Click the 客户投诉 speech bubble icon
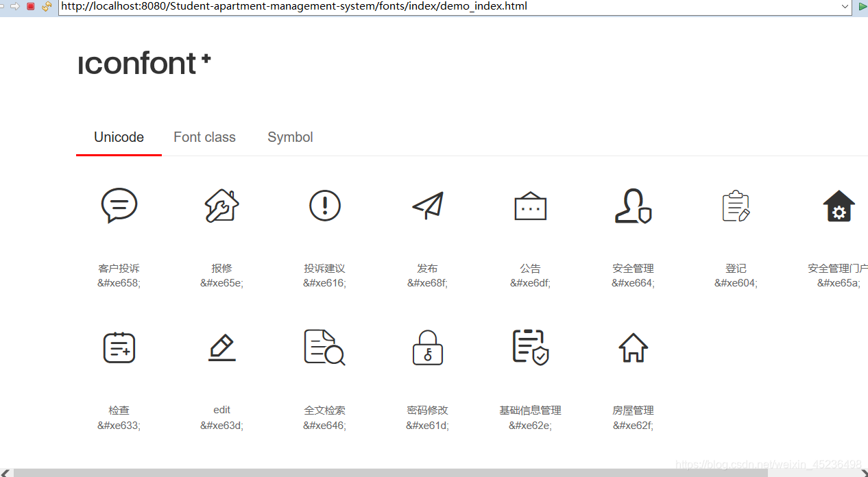 click(119, 206)
